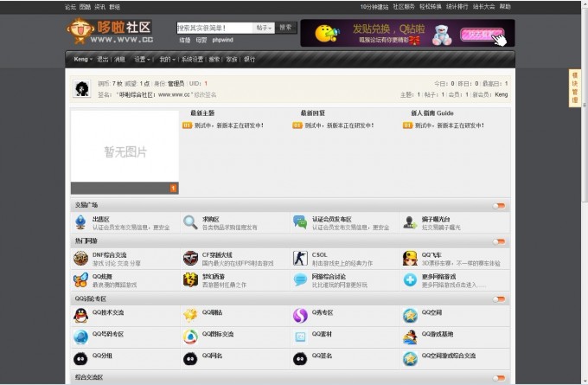This screenshot has width=588, height=385.
Task: Click the QQ图标交流 colorful ring icon
Action: pos(190,337)
